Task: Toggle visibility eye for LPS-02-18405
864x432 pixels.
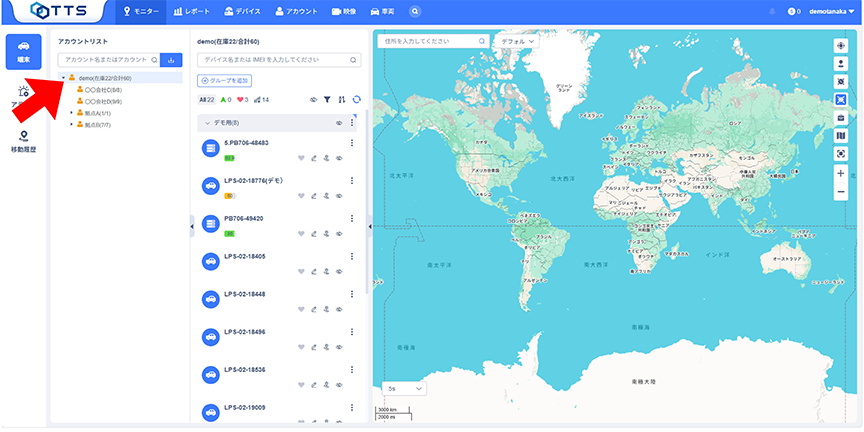Action: 339,271
